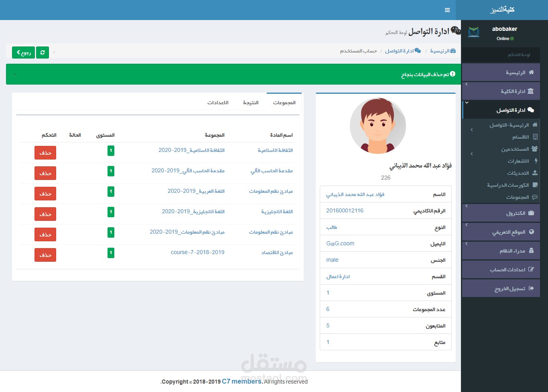Click the bolt icon beside الاشعارات

pyautogui.click(x=536, y=161)
